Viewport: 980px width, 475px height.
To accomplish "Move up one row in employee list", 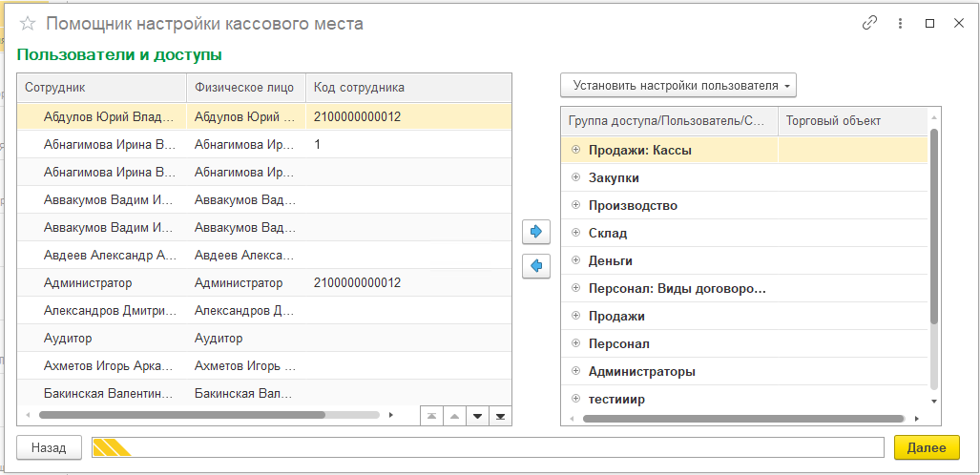I will (454, 416).
